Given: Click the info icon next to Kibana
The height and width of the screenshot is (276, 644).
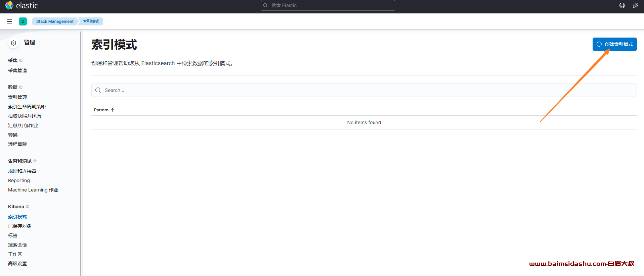Looking at the screenshot, I should (x=28, y=207).
